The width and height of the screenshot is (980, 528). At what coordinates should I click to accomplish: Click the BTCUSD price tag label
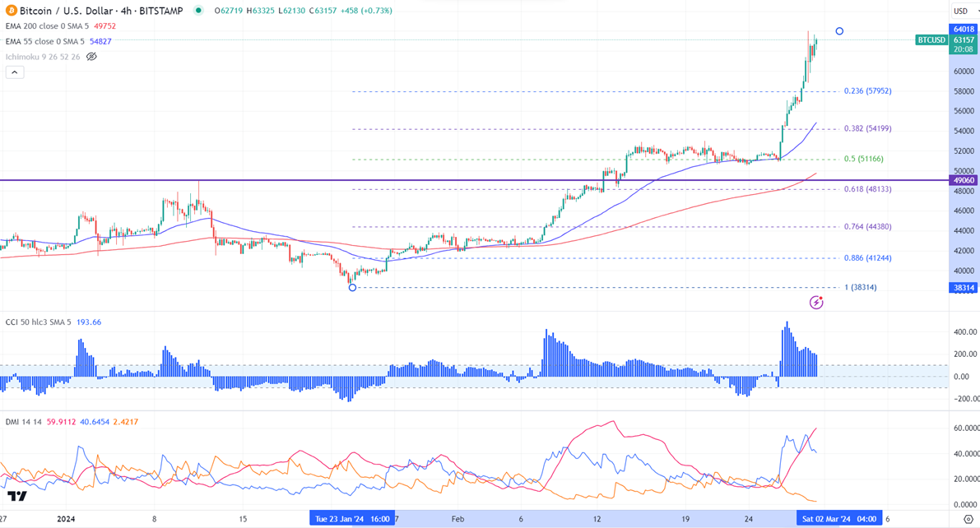[x=931, y=40]
